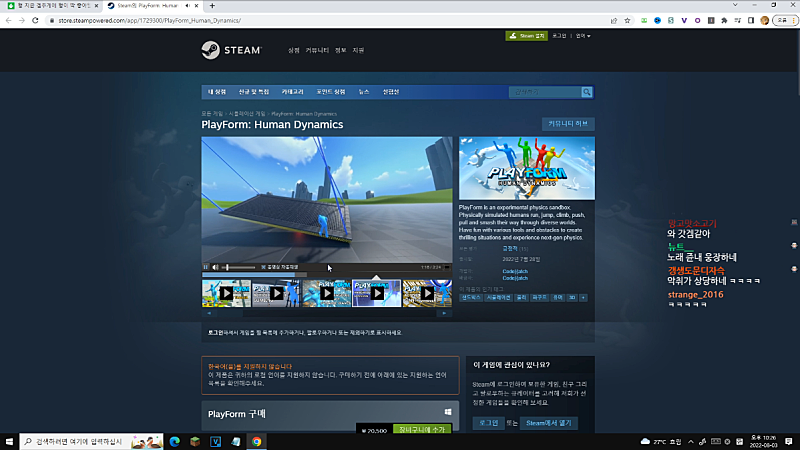Open the publisher Code}{atch link

pos(515,278)
